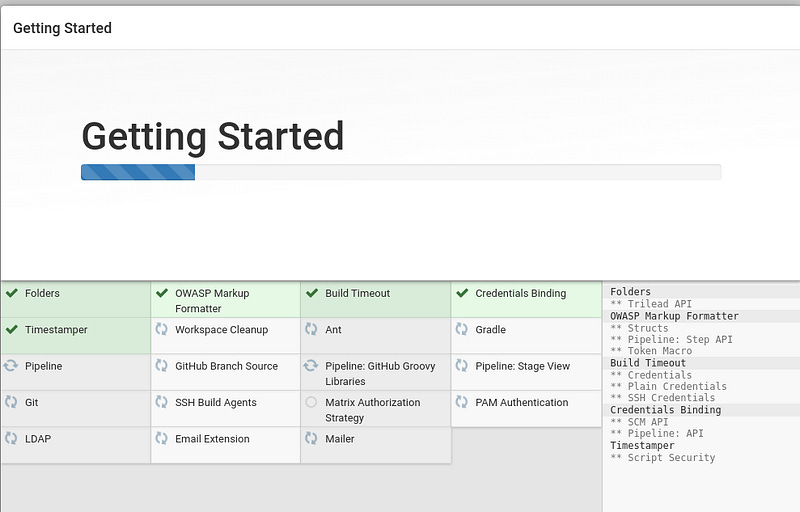The width and height of the screenshot is (800, 512).
Task: Click the large 'Getting Started' heading
Action: click(x=213, y=137)
